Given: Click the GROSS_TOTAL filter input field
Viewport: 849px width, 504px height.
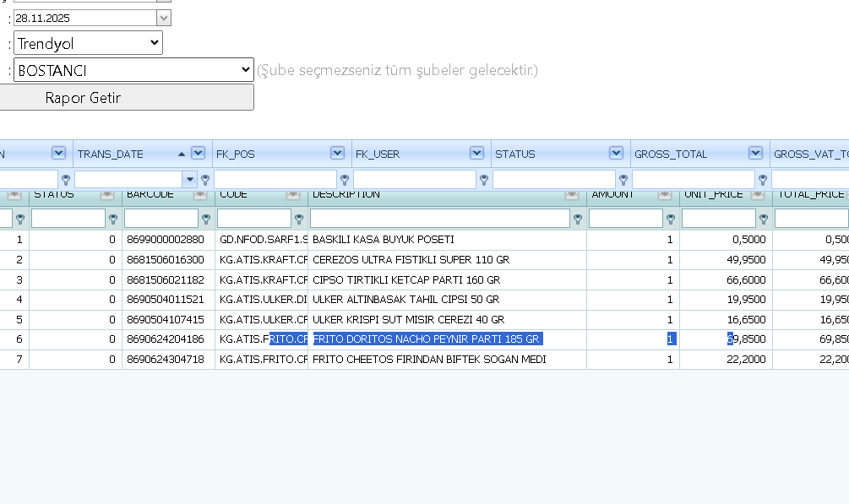Looking at the screenshot, I should (x=694, y=179).
